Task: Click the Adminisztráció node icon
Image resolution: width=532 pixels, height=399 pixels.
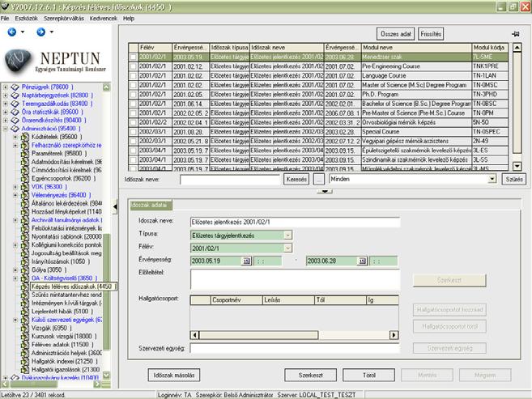Action: coord(15,129)
